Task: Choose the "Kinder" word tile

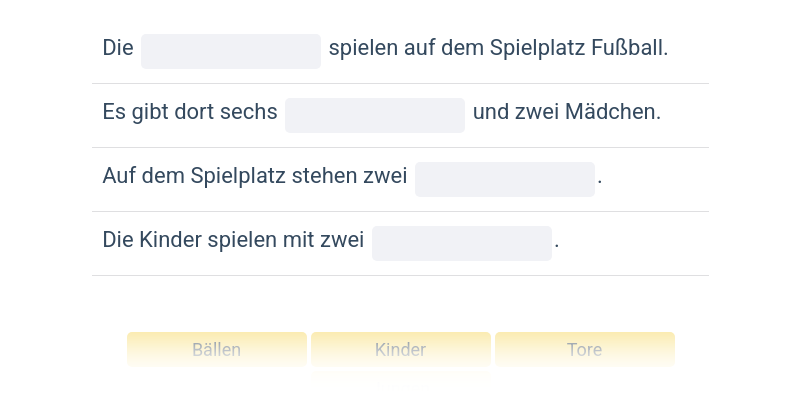Action: point(401,350)
